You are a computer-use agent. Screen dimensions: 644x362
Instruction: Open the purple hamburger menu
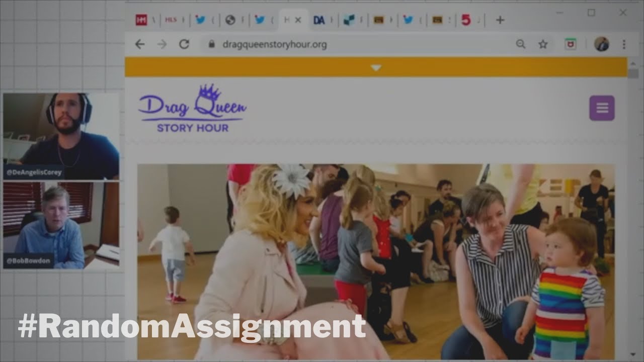click(602, 108)
